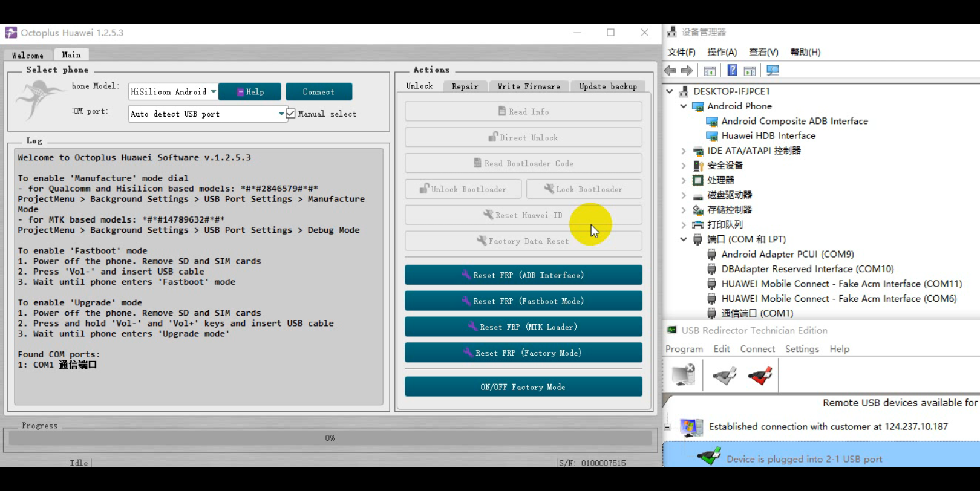The image size is (980, 491).
Task: Click the progress bar showing 0%
Action: (330, 438)
